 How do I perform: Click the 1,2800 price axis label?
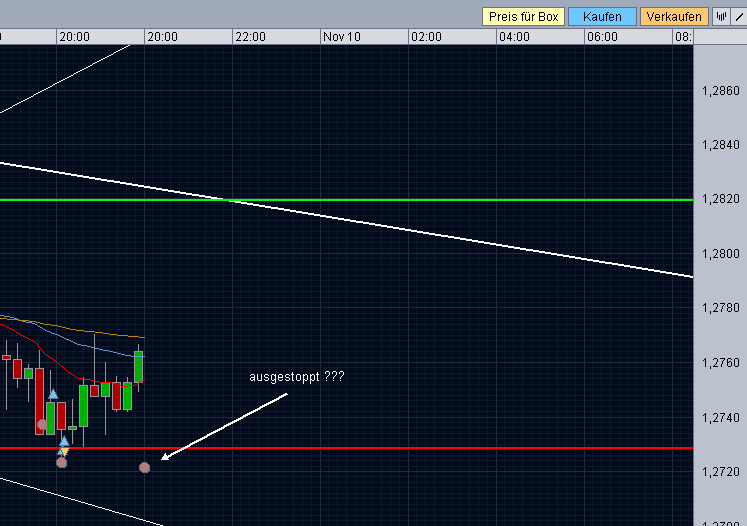coord(721,254)
